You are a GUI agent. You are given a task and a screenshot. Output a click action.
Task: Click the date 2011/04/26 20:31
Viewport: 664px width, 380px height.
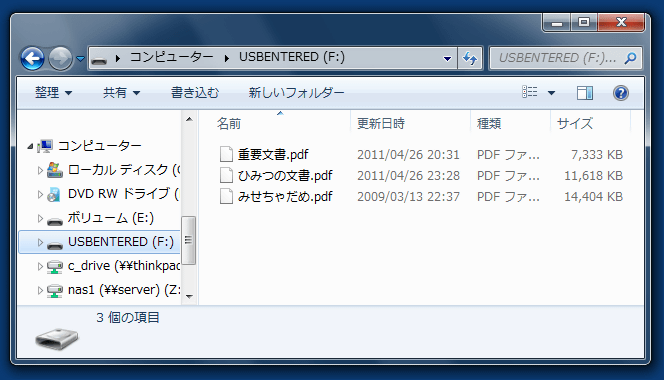[408, 155]
